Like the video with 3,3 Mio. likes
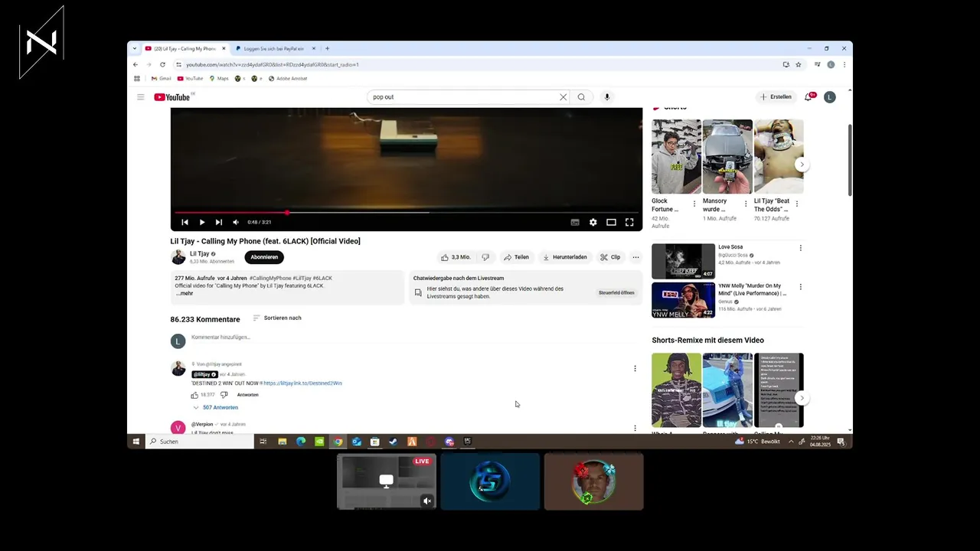Viewport: 980px width, 551px height. [455, 257]
